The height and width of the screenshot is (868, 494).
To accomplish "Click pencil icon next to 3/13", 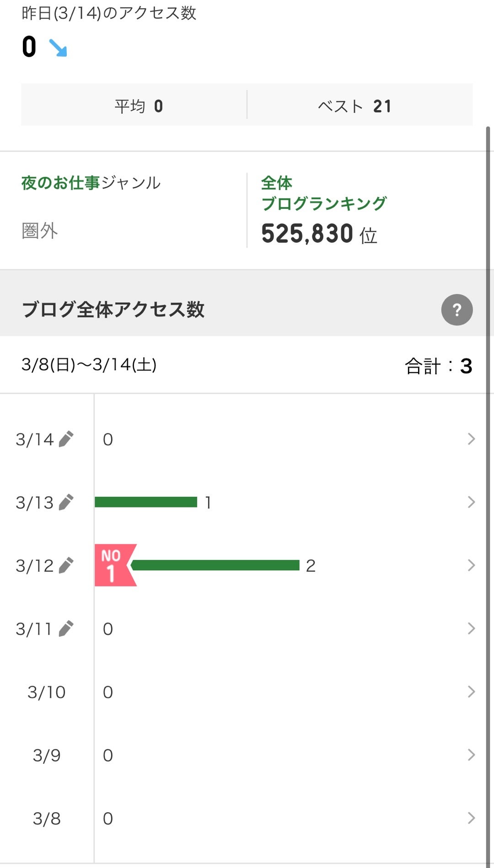I will coord(66,502).
